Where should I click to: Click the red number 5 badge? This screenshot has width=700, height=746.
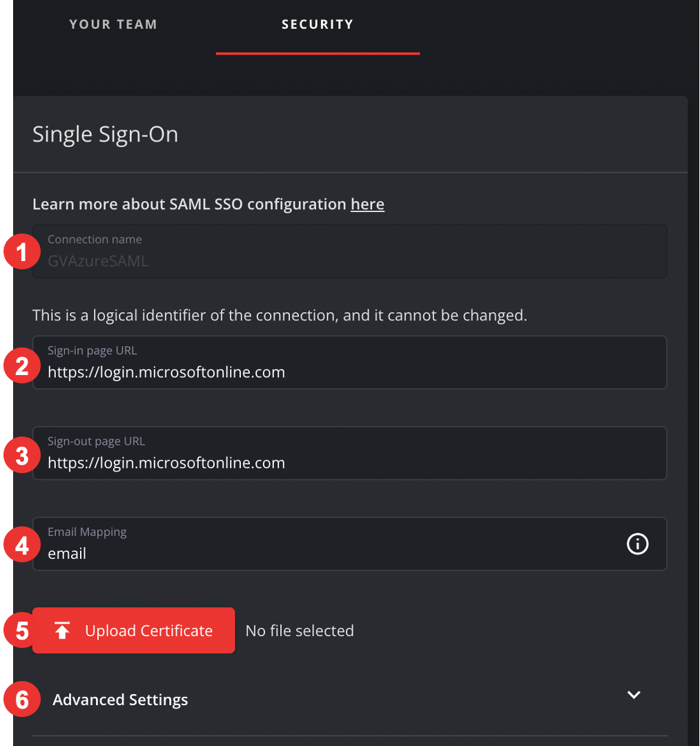pos(21,631)
